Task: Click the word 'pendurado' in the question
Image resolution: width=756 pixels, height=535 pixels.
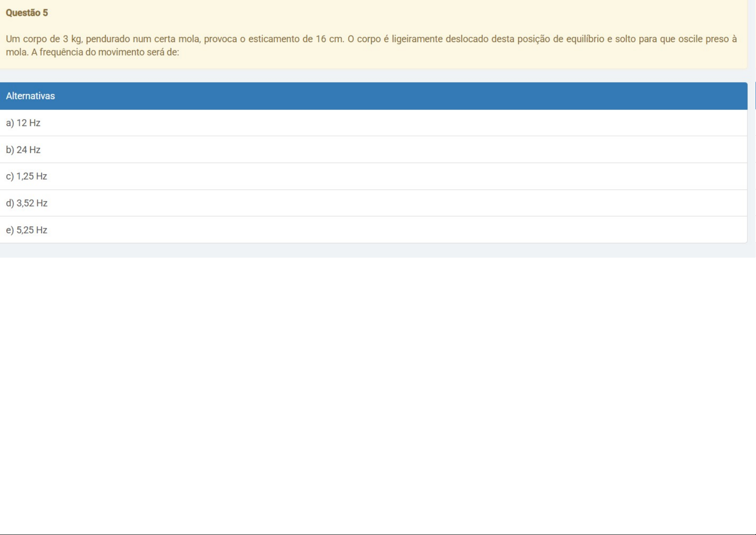Action: pos(107,39)
